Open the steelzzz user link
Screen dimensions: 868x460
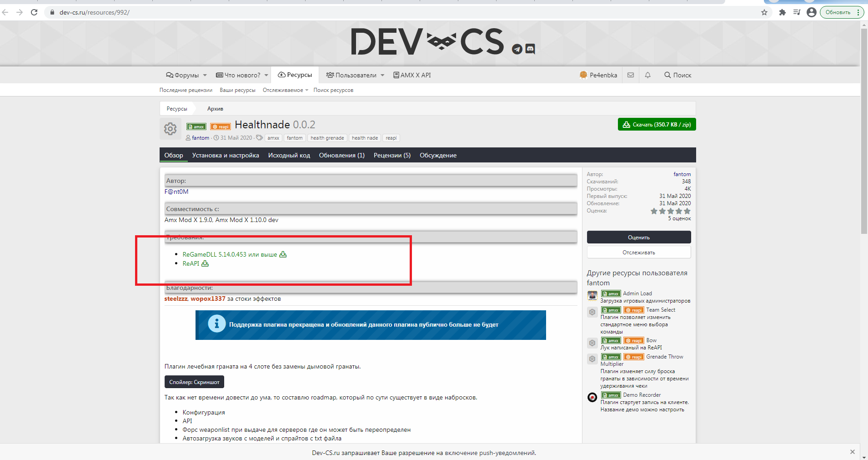point(176,298)
